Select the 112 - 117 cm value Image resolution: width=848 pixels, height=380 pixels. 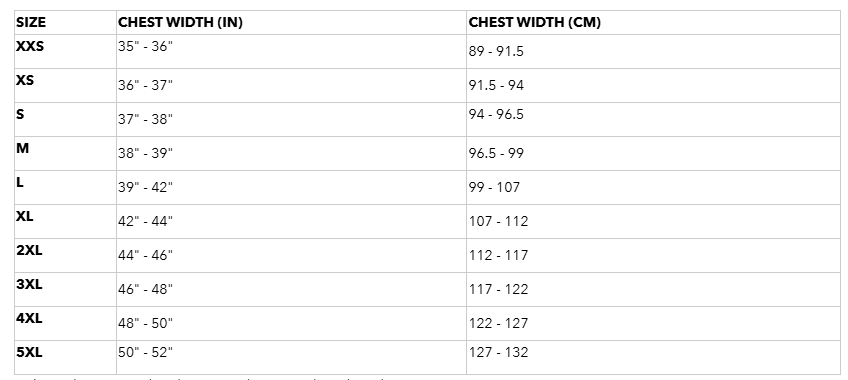(498, 255)
